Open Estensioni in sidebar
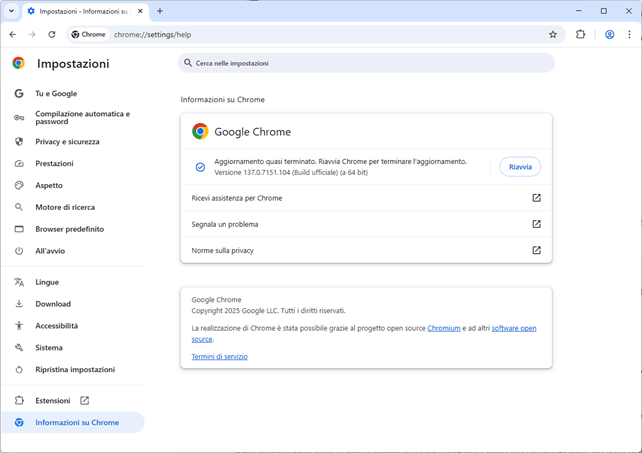The image size is (642, 453). click(x=52, y=401)
